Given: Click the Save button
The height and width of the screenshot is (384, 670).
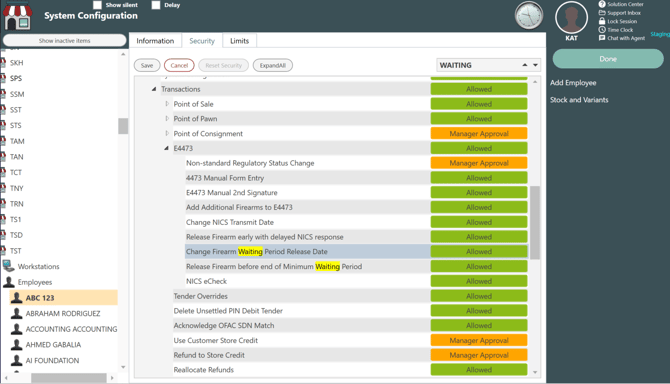Looking at the screenshot, I should [x=147, y=65].
